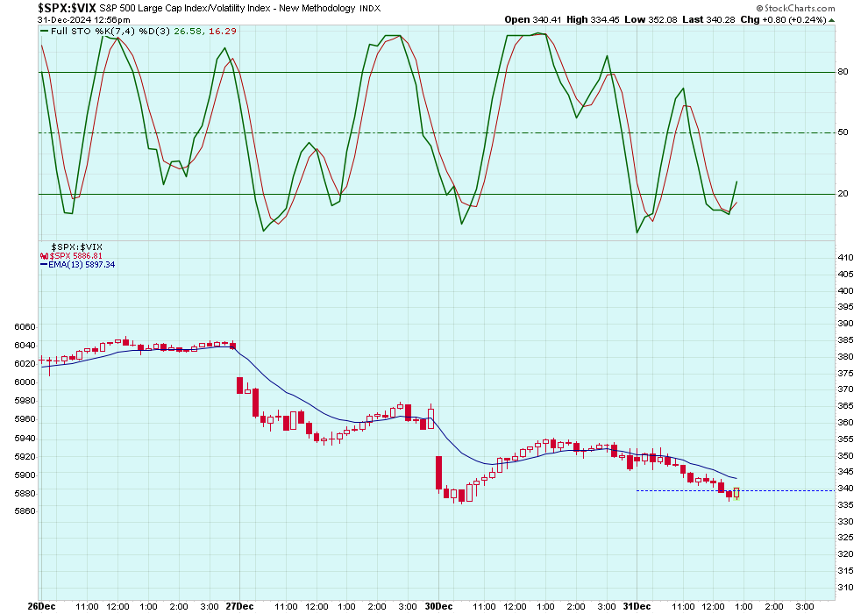This screenshot has width=868, height=614.
Task: Click the 330 right axis ratio label
Action: pos(845,522)
